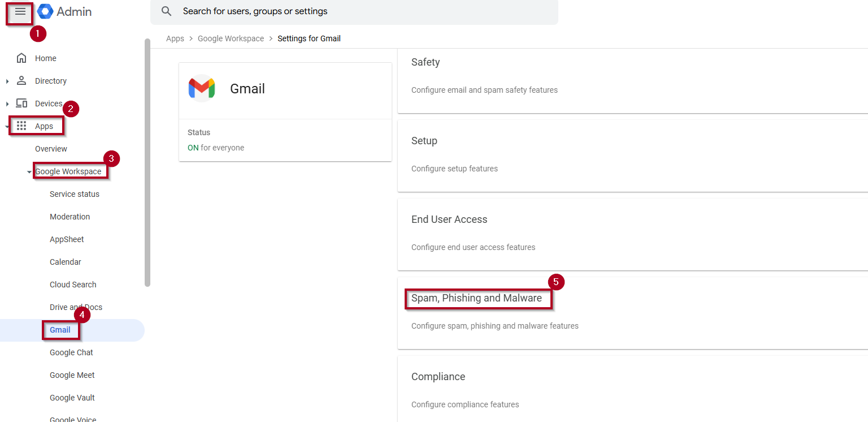Viewport: 868px width, 422px height.
Task: Go to Home in sidebar
Action: coord(46,58)
